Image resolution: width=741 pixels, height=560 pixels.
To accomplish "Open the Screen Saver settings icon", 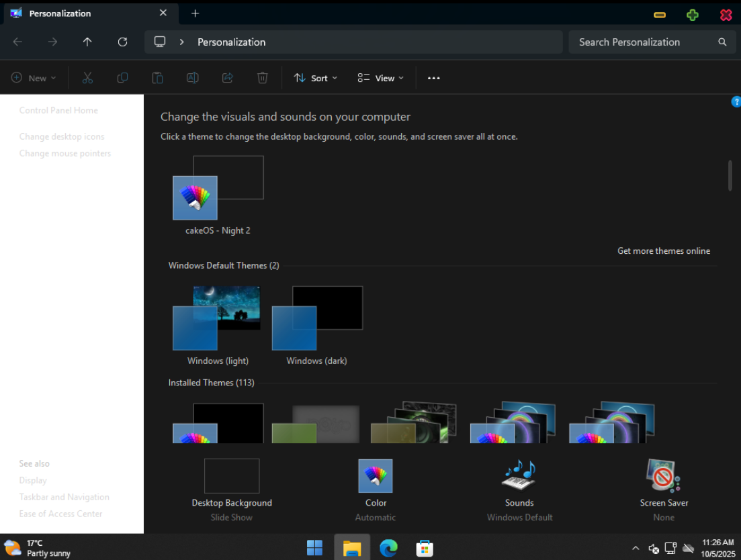I will coord(663,477).
